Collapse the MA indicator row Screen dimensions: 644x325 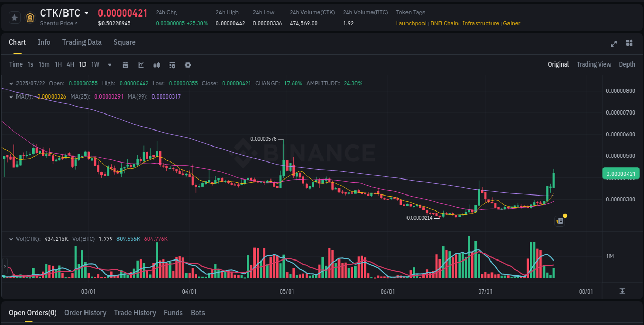[x=11, y=96]
